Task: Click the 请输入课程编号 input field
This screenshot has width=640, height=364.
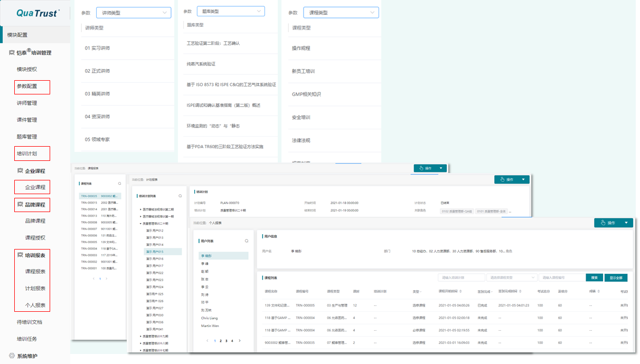Action: 561,277
